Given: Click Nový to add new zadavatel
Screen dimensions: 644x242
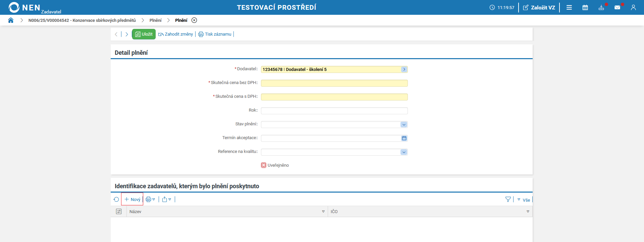Looking at the screenshot, I should 132,199.
